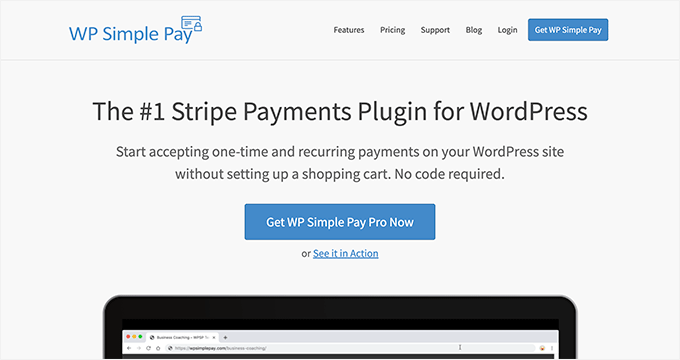This screenshot has width=680, height=360.
Task: Click the demo browser's back arrow
Action: click(129, 348)
